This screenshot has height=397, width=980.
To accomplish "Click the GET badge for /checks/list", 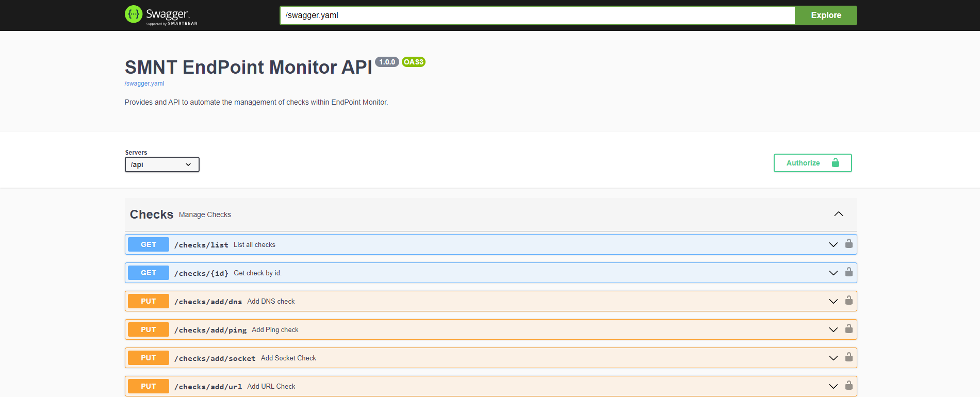I will click(149, 244).
